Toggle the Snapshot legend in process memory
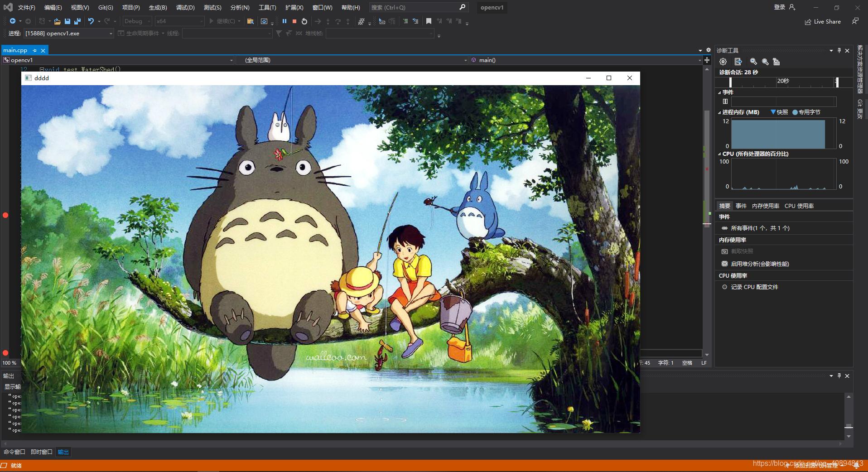Screen dimensions: 868x472 click(x=779, y=112)
